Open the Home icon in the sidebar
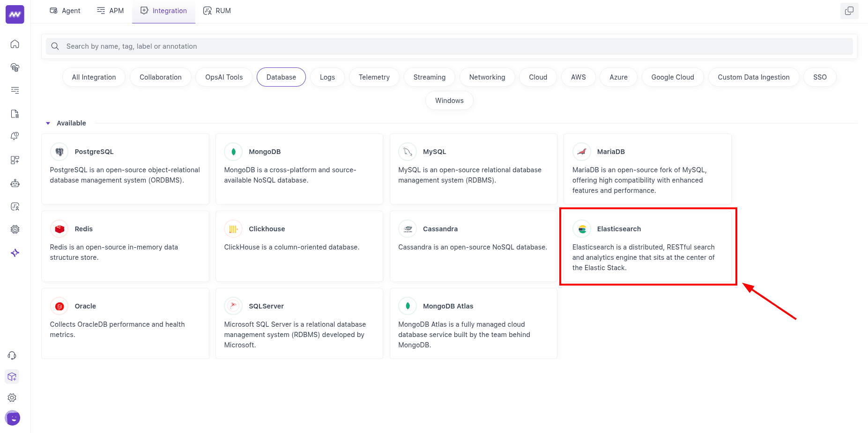 tap(15, 44)
